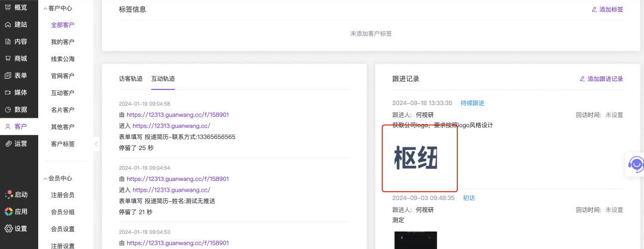Select text 停留了 21 秒
This screenshot has height=249, width=644.
(135, 212)
